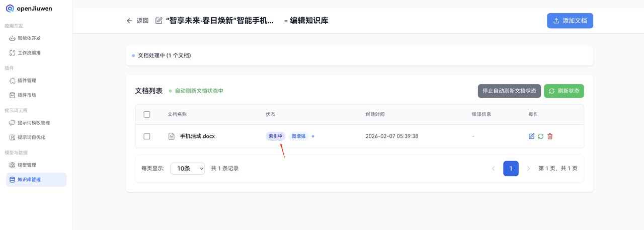
Task: Click the 状态 column header
Action: coord(270,115)
